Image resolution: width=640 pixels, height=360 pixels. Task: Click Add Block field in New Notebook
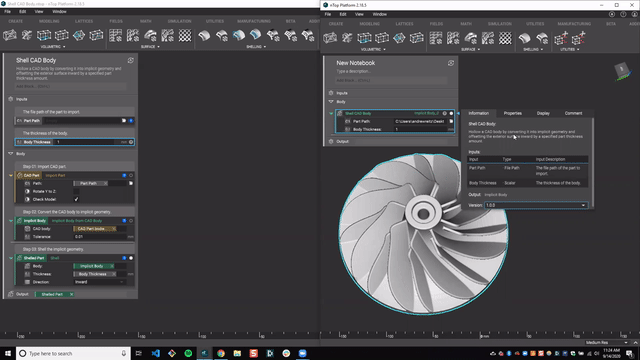click(x=391, y=80)
